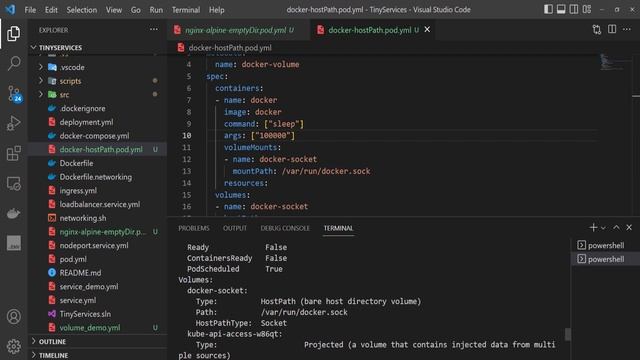Screen dimensions: 640x360
Task: Maximize the panel with up chevron
Action: pos(616,227)
